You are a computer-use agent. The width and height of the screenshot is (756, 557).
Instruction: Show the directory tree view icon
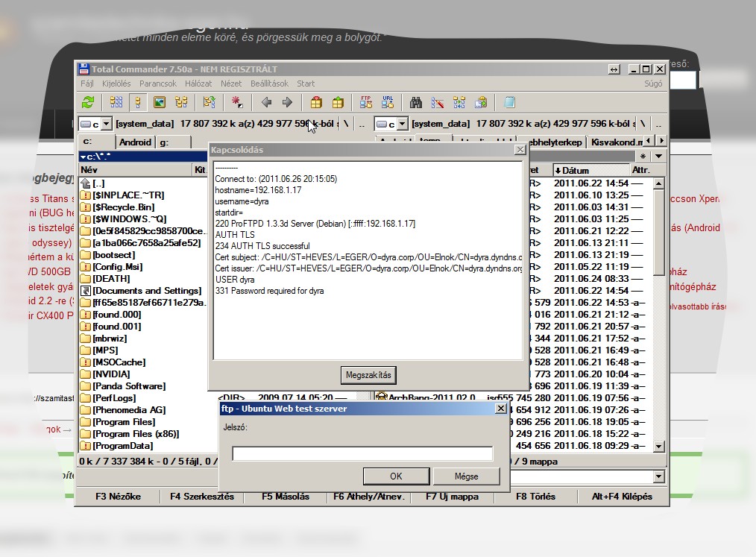pos(181,102)
